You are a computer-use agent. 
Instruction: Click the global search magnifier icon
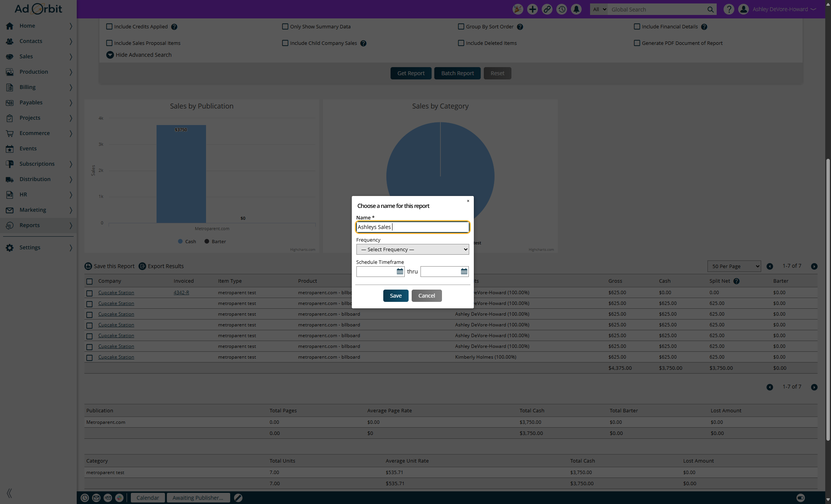click(710, 10)
